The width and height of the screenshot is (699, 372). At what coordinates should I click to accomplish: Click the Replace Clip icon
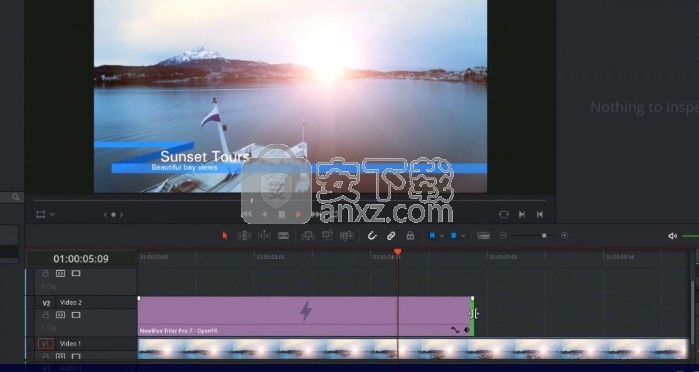coord(347,236)
